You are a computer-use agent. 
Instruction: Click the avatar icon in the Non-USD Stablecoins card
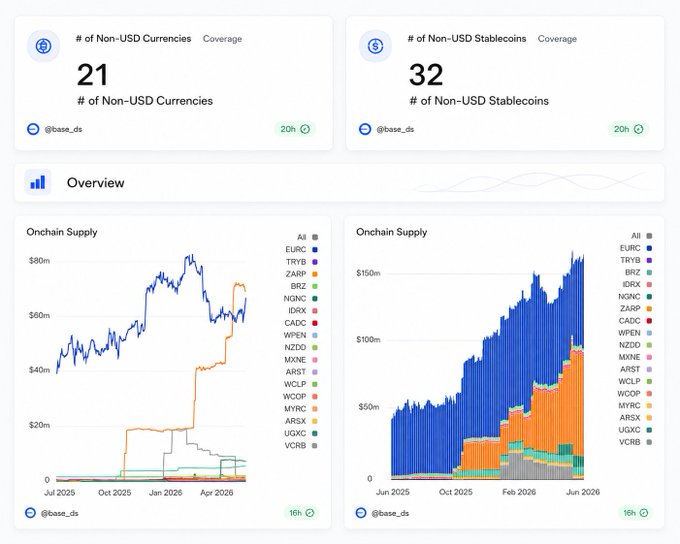point(365,129)
